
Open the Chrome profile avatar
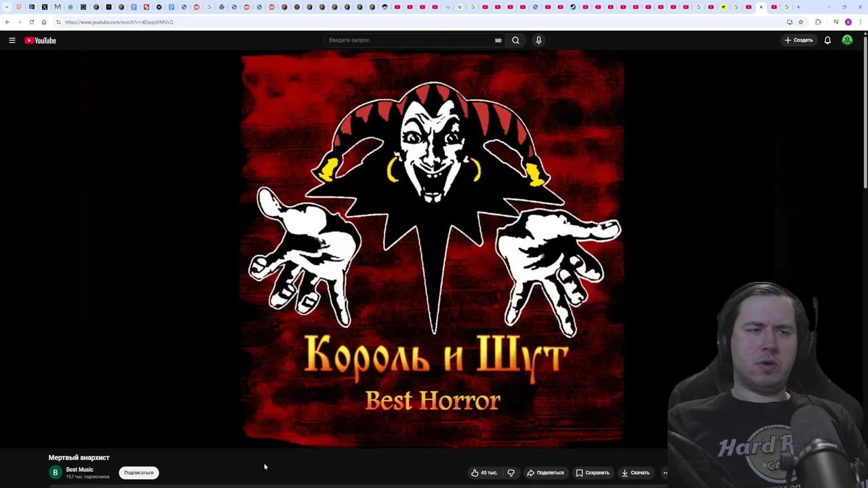(848, 22)
